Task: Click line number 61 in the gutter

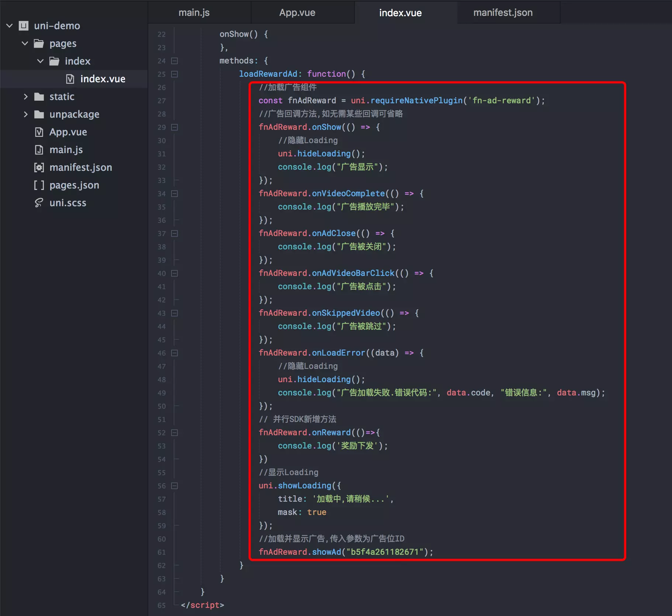Action: (162, 552)
